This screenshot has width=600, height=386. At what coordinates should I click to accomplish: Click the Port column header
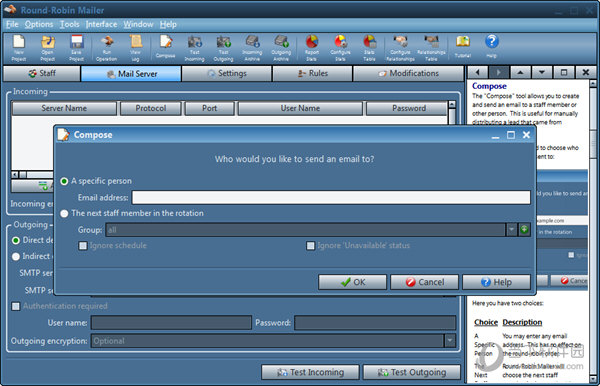pyautogui.click(x=209, y=108)
